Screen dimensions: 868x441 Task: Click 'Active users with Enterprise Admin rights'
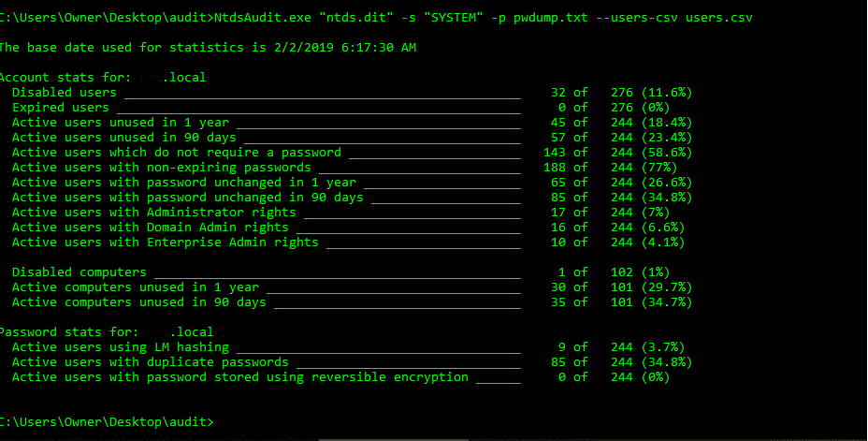[165, 243]
